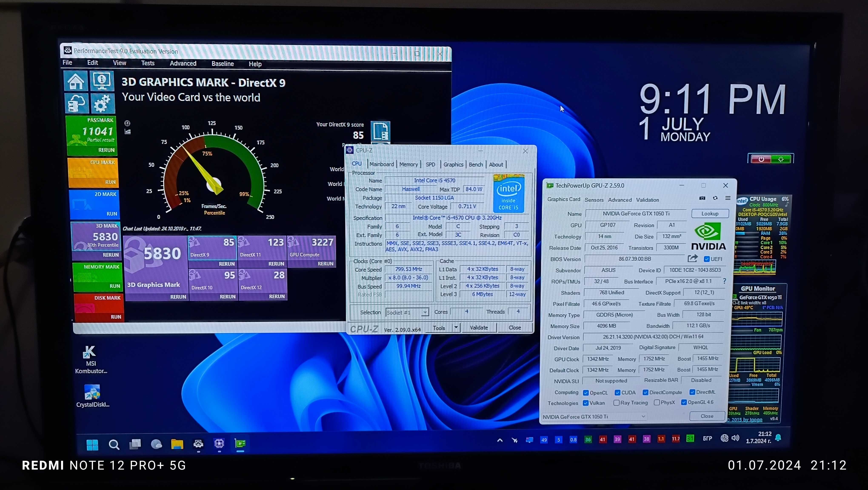Toggle the Vulkan checkbox

click(x=586, y=403)
